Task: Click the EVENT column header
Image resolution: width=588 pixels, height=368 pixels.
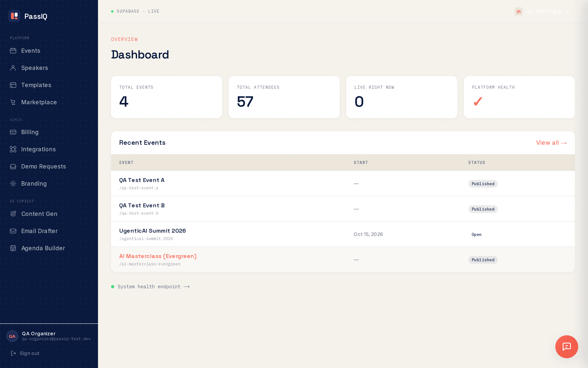Action: (126, 162)
